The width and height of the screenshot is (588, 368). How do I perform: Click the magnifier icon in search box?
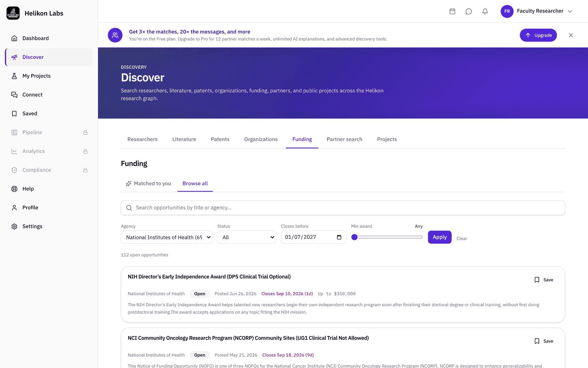tap(129, 208)
